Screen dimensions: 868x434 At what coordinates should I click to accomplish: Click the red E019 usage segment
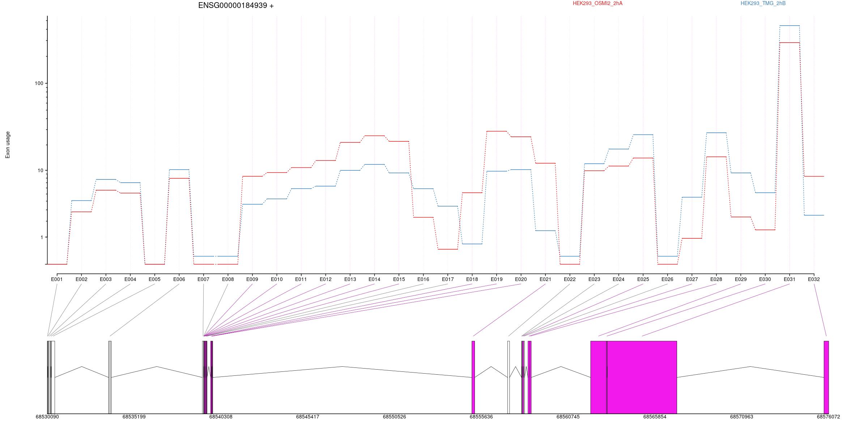click(497, 131)
